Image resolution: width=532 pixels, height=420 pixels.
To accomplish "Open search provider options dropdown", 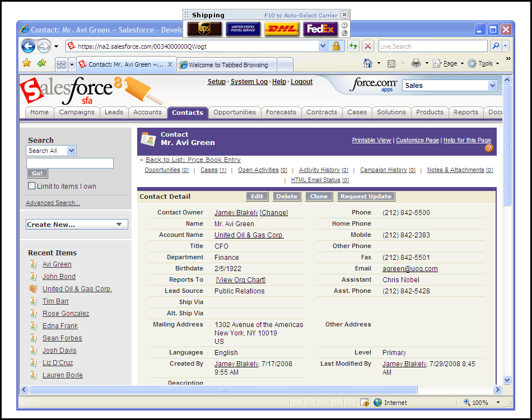I will click(x=506, y=46).
